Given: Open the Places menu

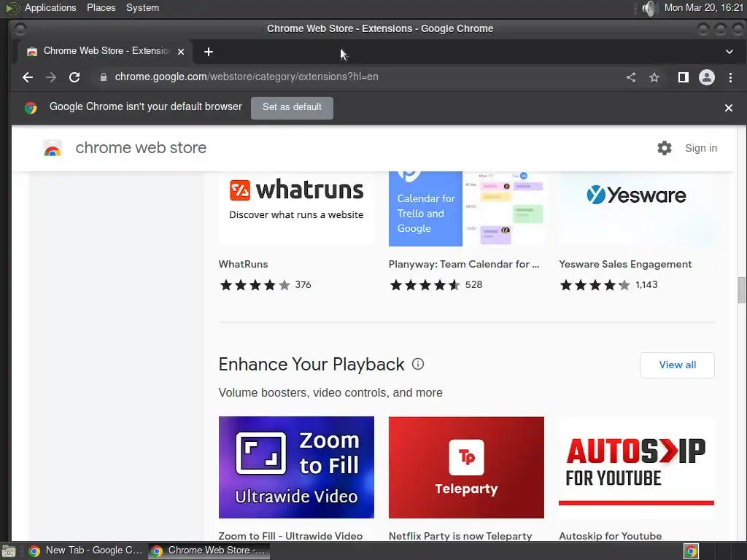Looking at the screenshot, I should point(101,7).
